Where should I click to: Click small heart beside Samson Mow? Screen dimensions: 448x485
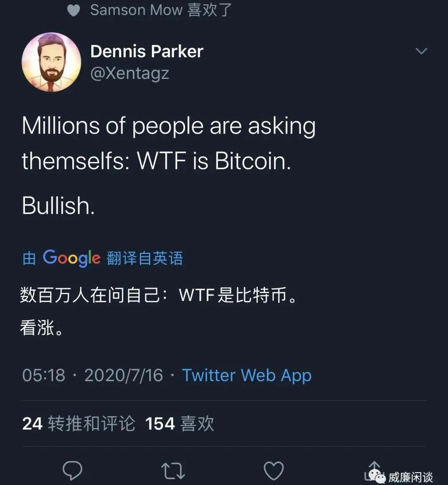[x=73, y=10]
